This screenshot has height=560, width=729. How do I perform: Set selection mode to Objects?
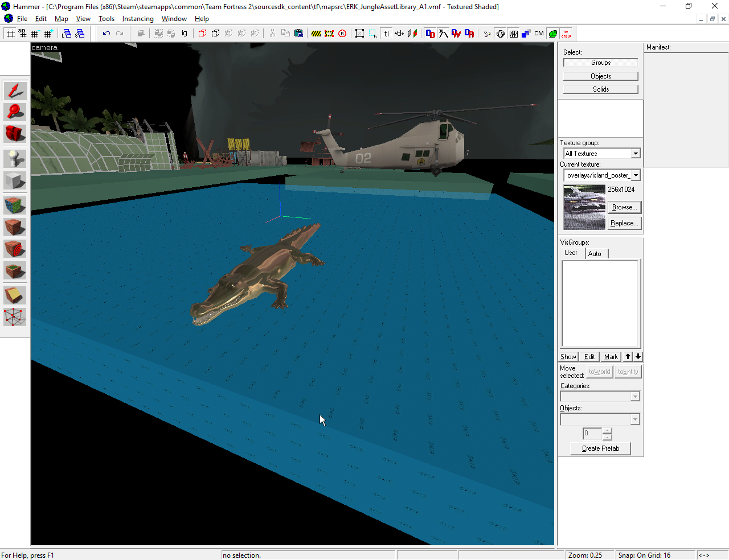601,76
